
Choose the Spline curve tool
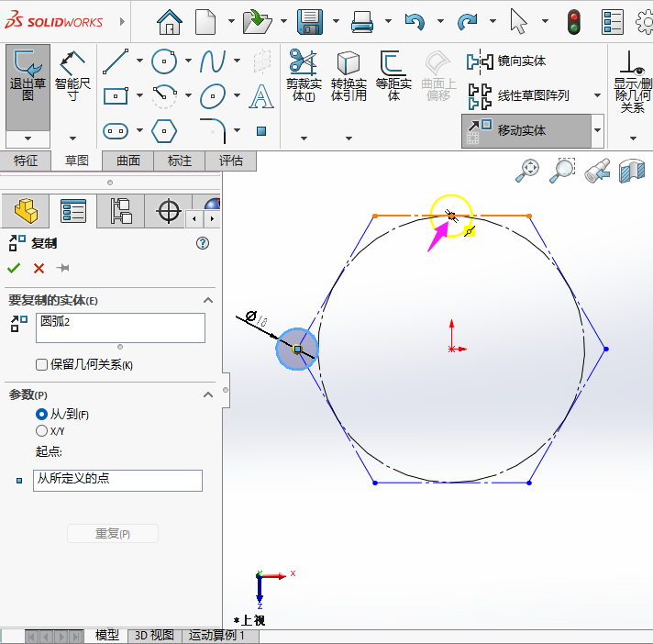[x=213, y=61]
